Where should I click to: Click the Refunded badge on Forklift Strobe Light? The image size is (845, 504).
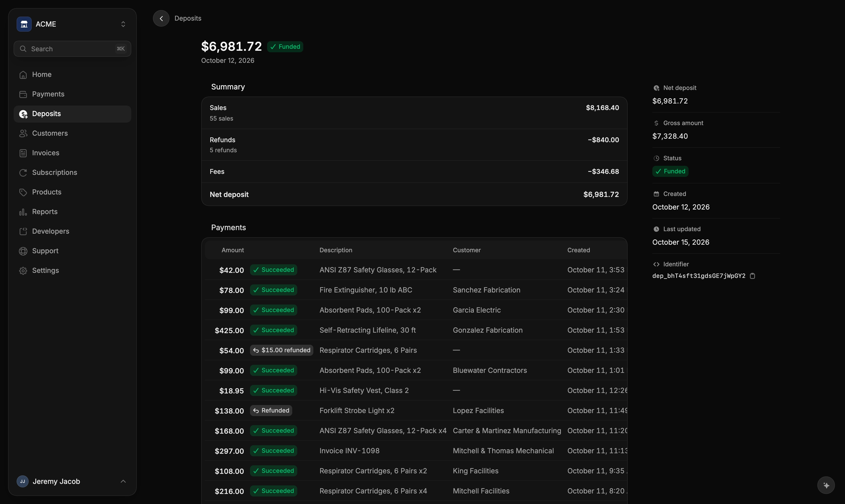coord(271,411)
